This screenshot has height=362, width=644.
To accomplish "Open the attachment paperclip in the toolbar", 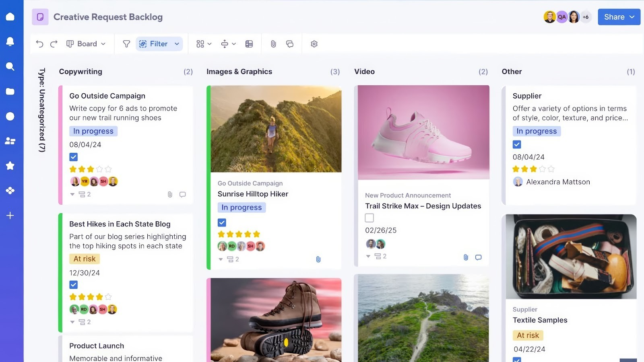I will tap(273, 44).
